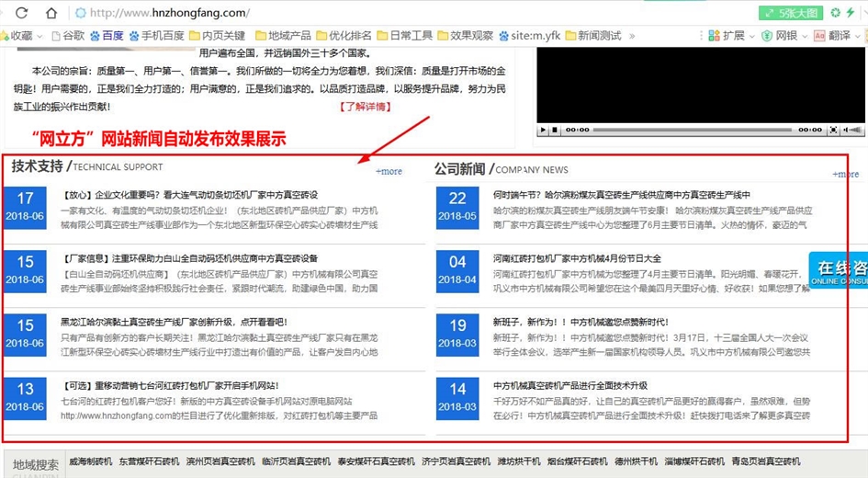The image size is (868, 478).
Task: Click the 滨州页岩真空砖机 region link
Action: point(220,461)
